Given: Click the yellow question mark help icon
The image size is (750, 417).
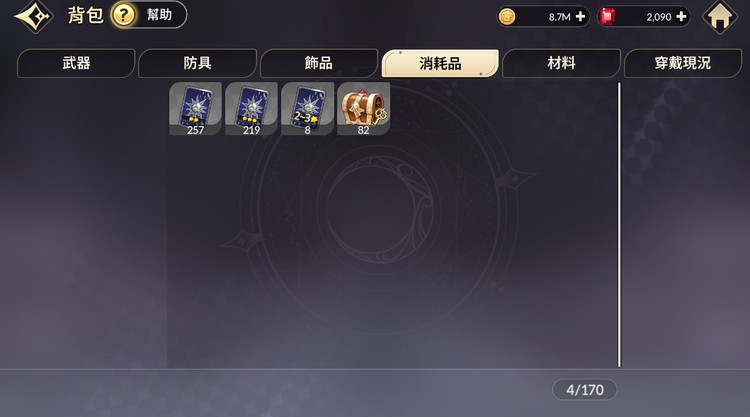Looking at the screenshot, I should (123, 15).
